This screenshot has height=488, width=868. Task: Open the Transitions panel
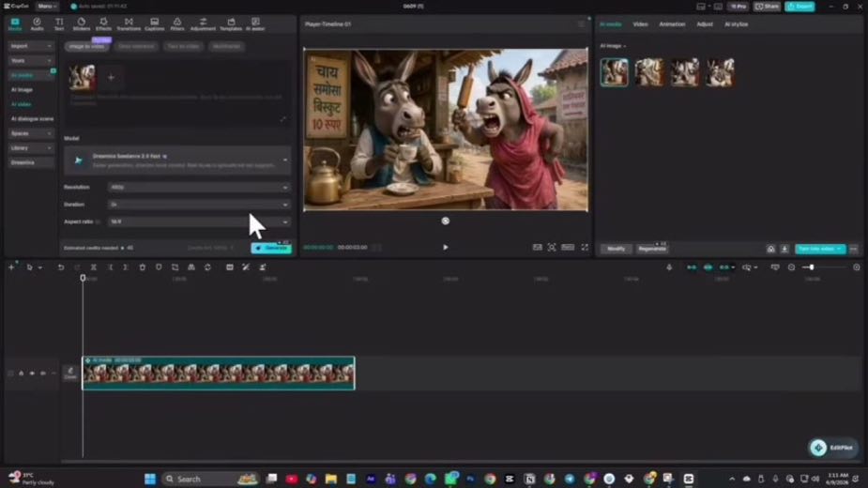pos(129,23)
